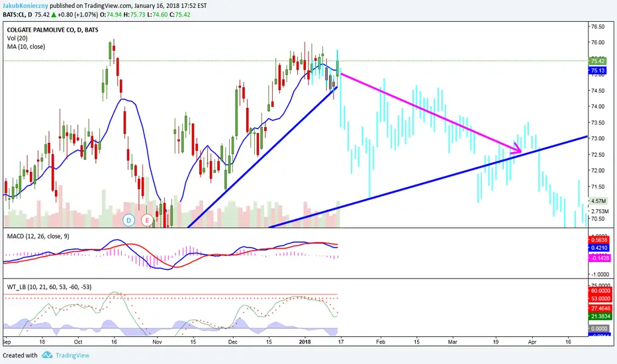Click the 70.50 price level on the axis
This screenshot has width=617, height=364.
[598, 219]
